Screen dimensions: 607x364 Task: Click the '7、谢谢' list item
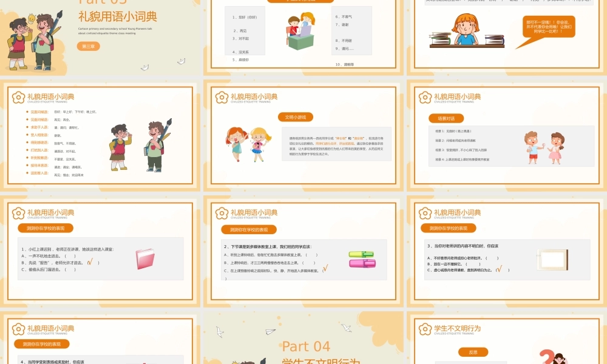pyautogui.click(x=342, y=25)
